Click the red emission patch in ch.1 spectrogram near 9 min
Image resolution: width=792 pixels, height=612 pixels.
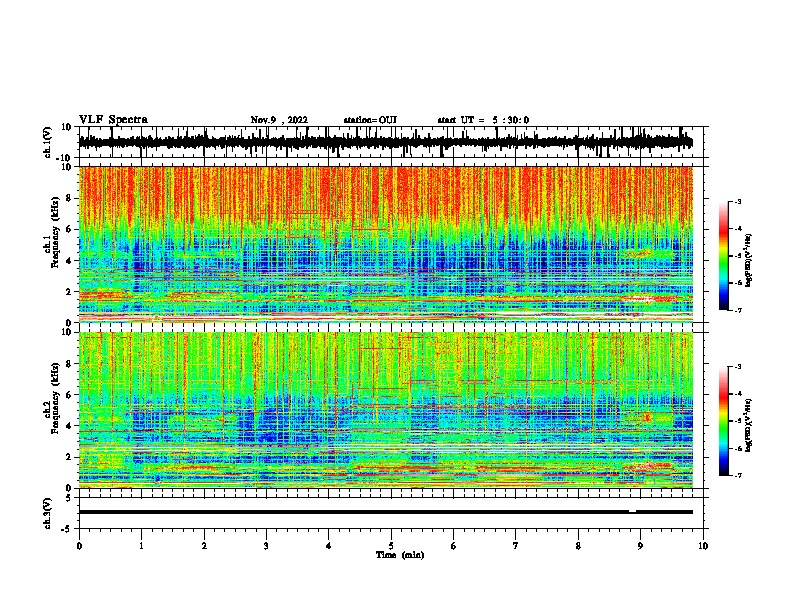coord(649,299)
